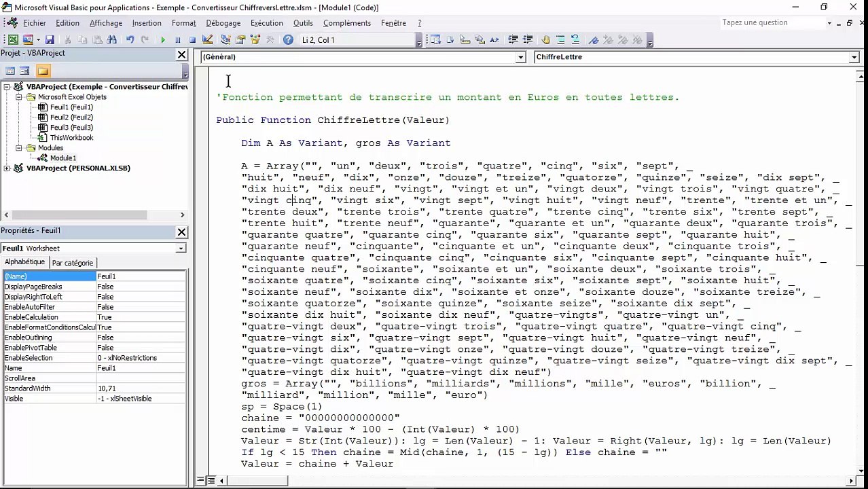Viewport: 868px width, 489px height.
Task: Click the Comment Block icon
Action: pyautogui.click(x=560, y=40)
